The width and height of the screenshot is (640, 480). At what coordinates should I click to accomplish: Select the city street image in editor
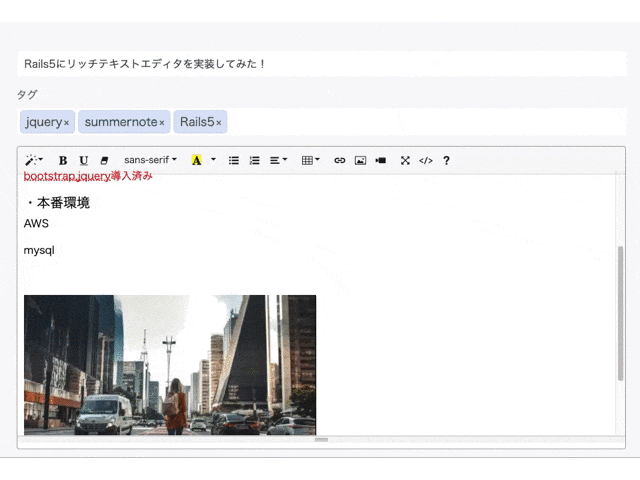[170, 365]
